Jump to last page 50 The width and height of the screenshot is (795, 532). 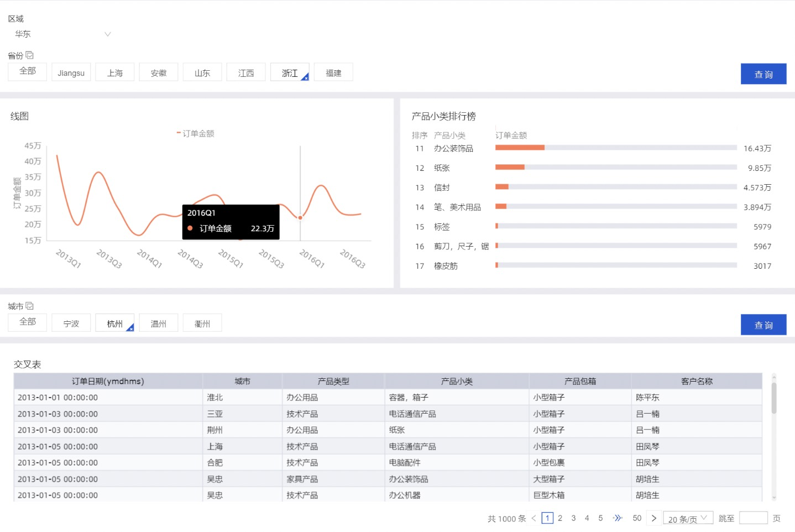coord(637,518)
